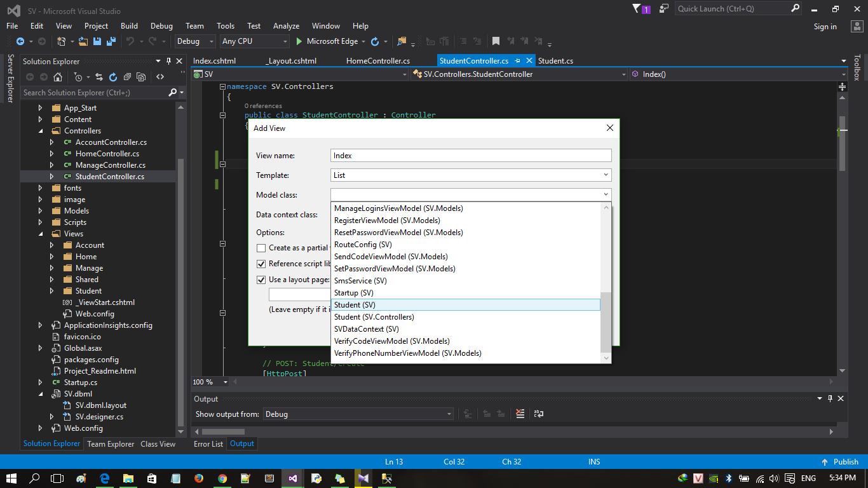Open Visual Studio from the taskbar
This screenshot has height=488, width=868.
pos(292,478)
